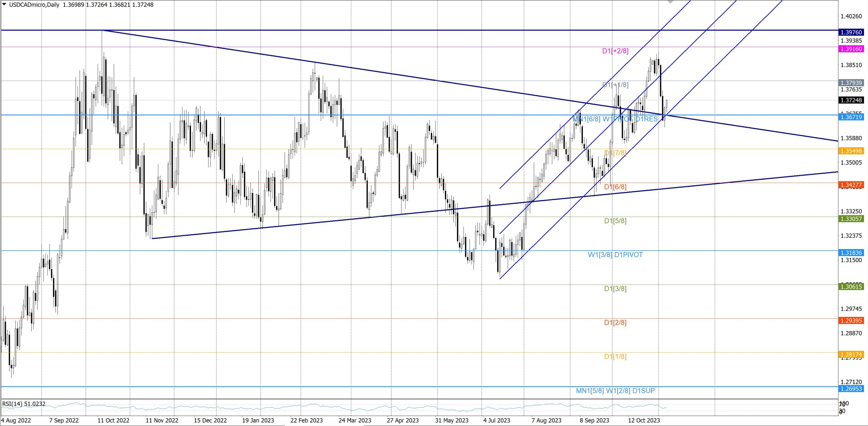Select the blue 1.36719 level tag
The width and height of the screenshot is (868, 426).
click(x=851, y=117)
